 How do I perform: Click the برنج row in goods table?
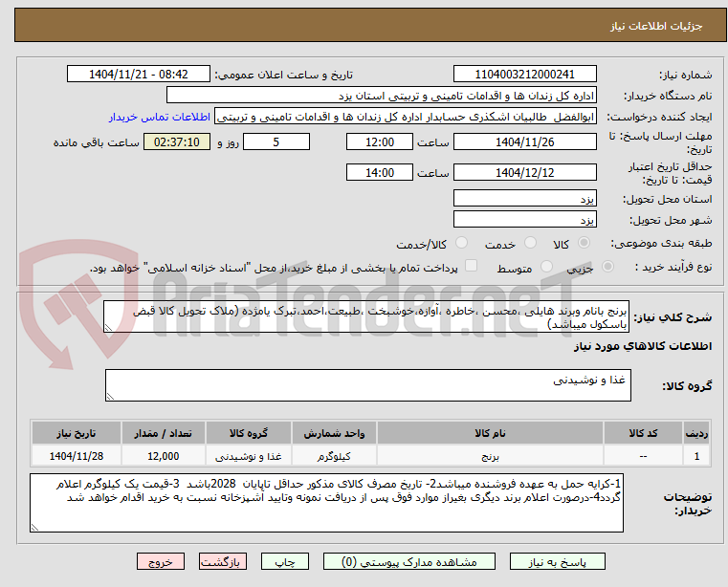coord(370,456)
